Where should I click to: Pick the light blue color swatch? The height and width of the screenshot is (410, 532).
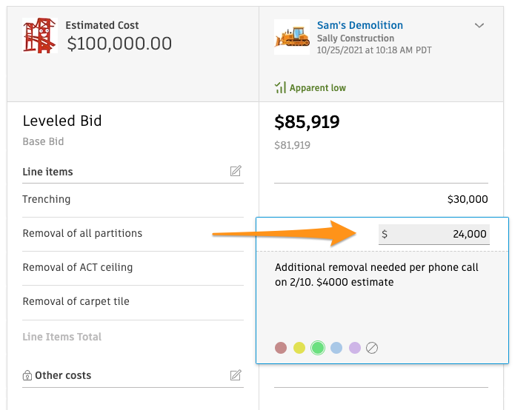coord(336,348)
